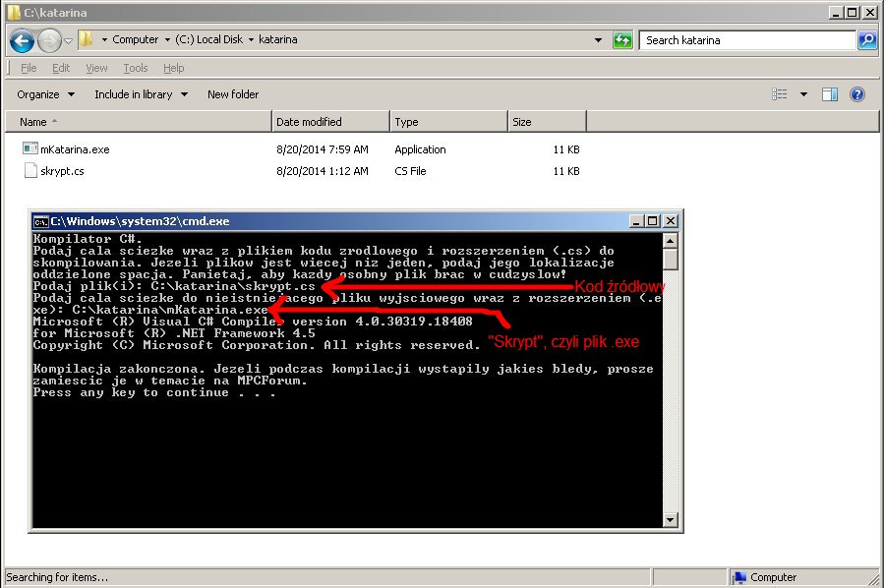Click the Application type cell
This screenshot has height=588, width=884.
click(420, 149)
